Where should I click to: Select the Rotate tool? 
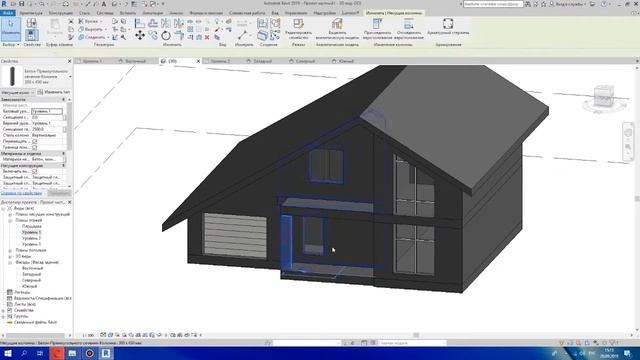[166, 36]
